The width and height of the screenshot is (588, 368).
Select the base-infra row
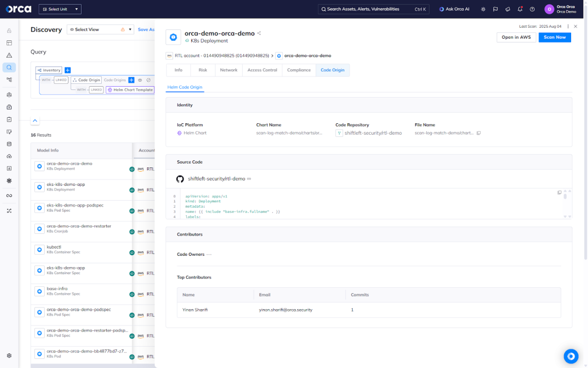(82, 294)
